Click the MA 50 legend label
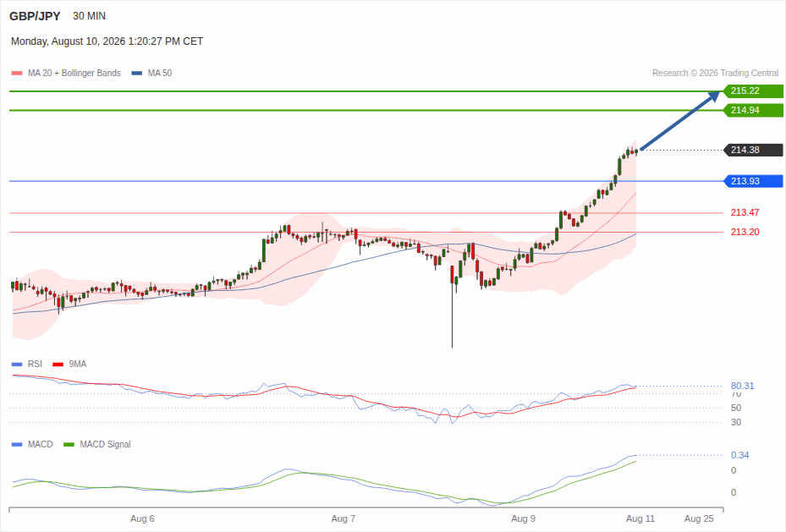Image resolution: width=786 pixels, height=532 pixels. (160, 73)
